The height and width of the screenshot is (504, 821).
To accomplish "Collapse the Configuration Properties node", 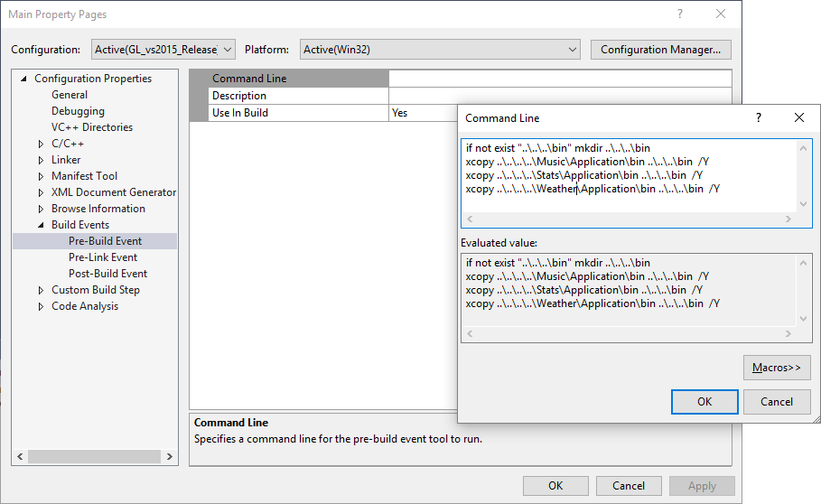I will [23, 79].
